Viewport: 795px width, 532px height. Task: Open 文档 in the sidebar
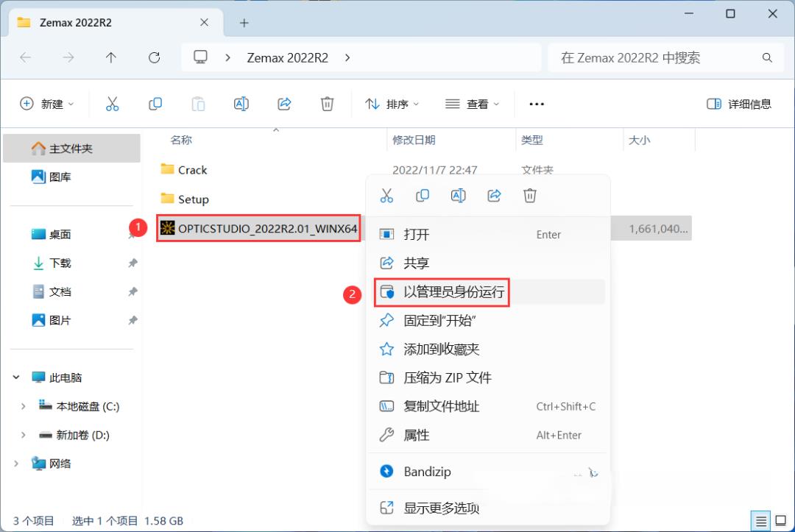[x=71, y=292]
